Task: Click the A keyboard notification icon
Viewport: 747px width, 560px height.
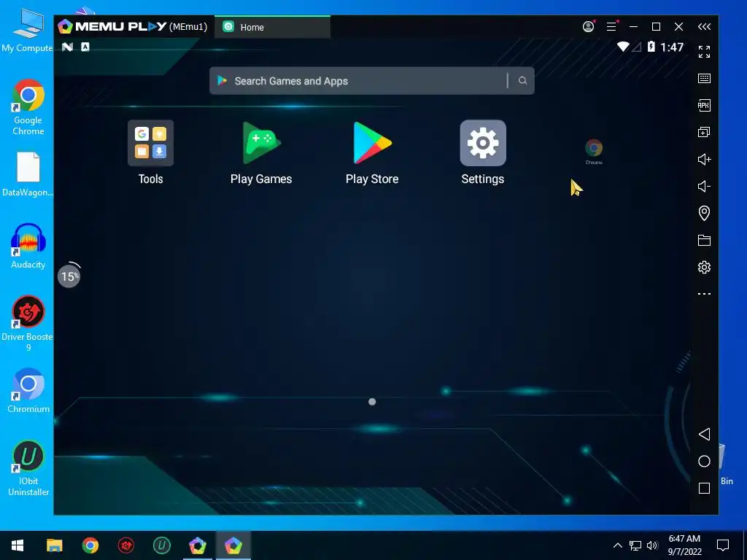Action: [x=85, y=47]
